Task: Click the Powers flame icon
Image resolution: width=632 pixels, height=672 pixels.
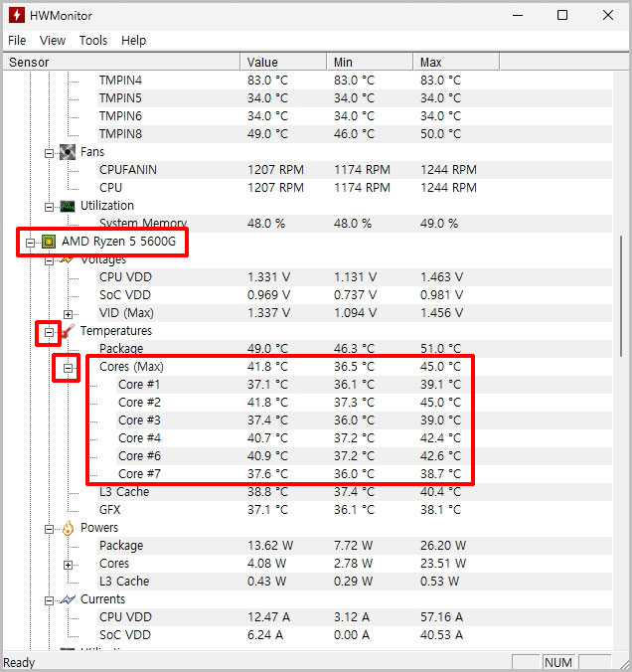Action: (x=68, y=529)
